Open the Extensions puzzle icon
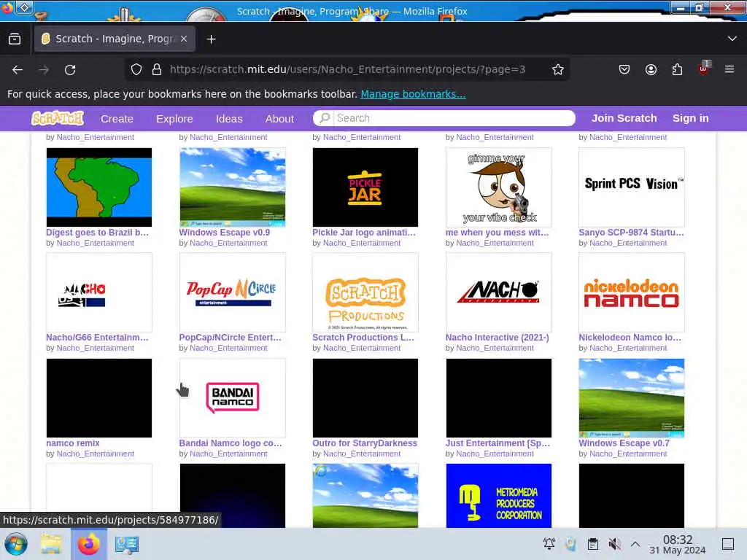The width and height of the screenshot is (747, 560). click(x=677, y=69)
